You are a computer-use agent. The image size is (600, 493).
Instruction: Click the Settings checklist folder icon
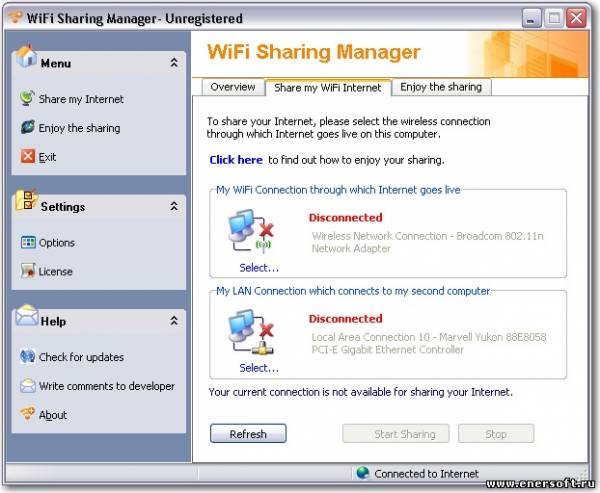click(x=26, y=200)
